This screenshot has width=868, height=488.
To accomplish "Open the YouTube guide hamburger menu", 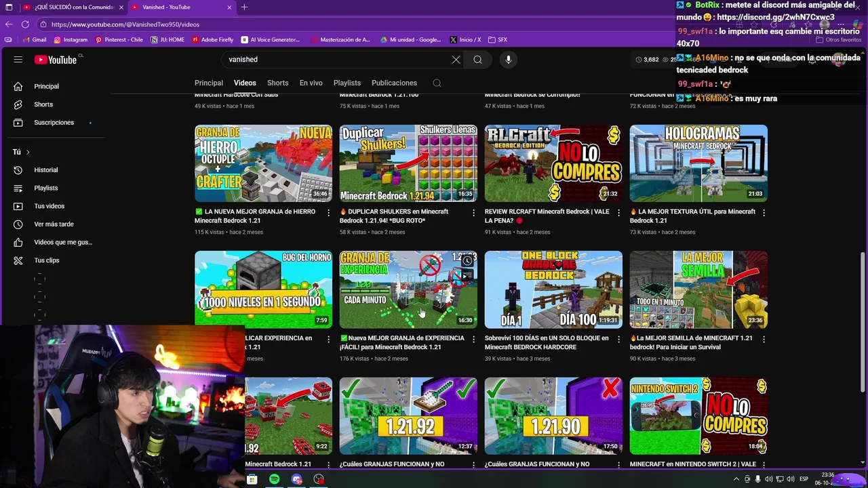I will point(18,60).
